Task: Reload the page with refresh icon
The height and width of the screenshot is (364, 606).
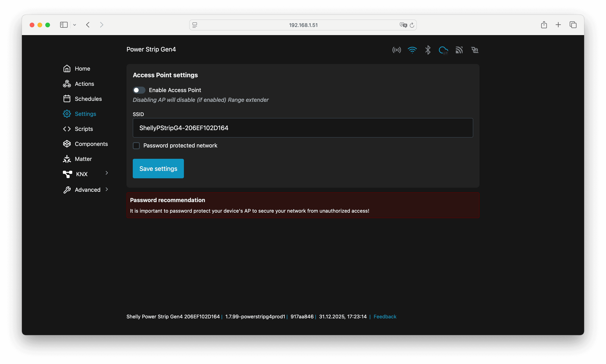Action: tap(412, 25)
